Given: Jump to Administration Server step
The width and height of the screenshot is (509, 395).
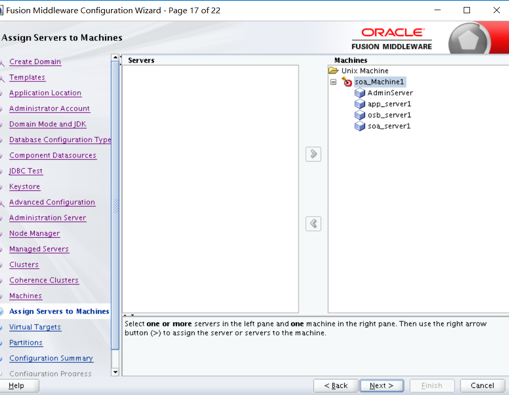Looking at the screenshot, I should tap(48, 218).
